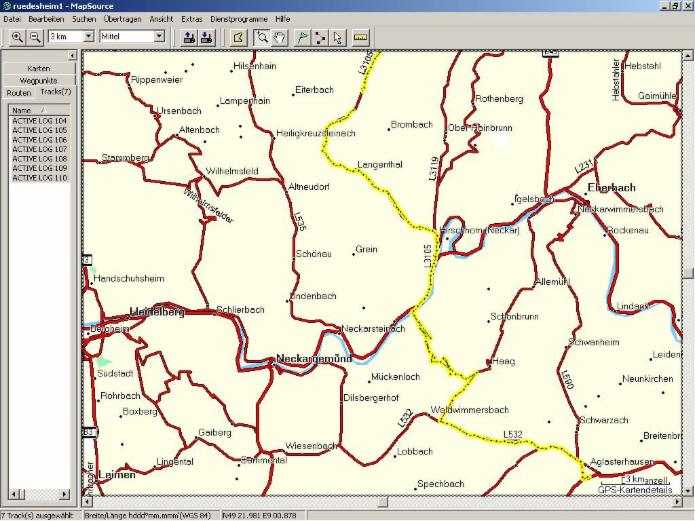This screenshot has width=695, height=521.
Task: Click the zoom in magnifier icon
Action: pos(17,37)
